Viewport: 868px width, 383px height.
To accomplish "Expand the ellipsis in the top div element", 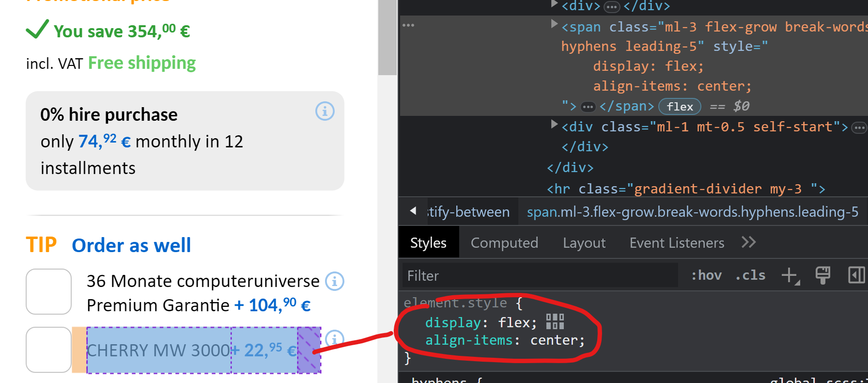I will click(612, 7).
